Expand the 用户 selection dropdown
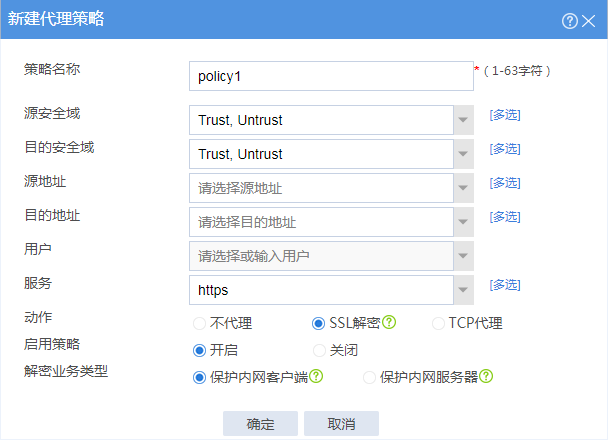The image size is (608, 440). pyautogui.click(x=463, y=256)
